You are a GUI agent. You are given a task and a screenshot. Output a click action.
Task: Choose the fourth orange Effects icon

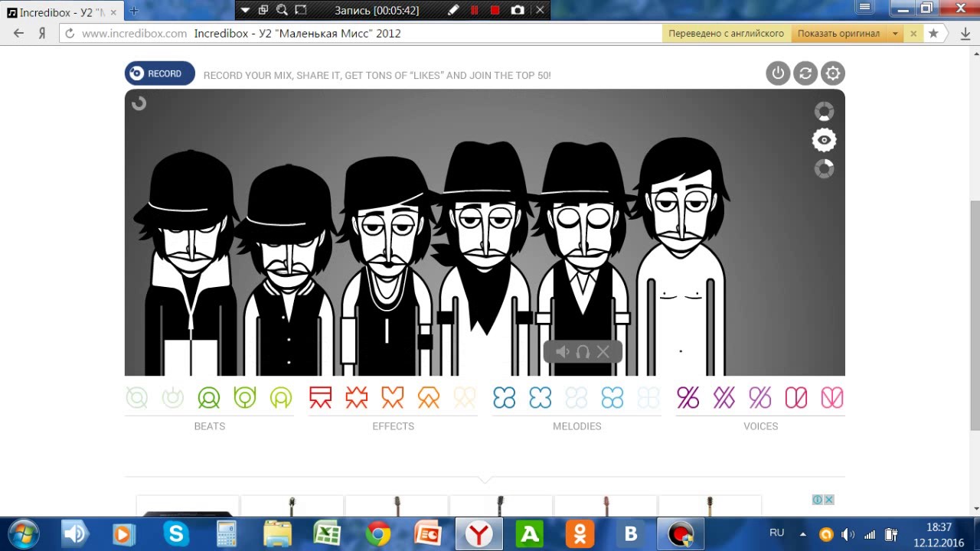tap(429, 398)
